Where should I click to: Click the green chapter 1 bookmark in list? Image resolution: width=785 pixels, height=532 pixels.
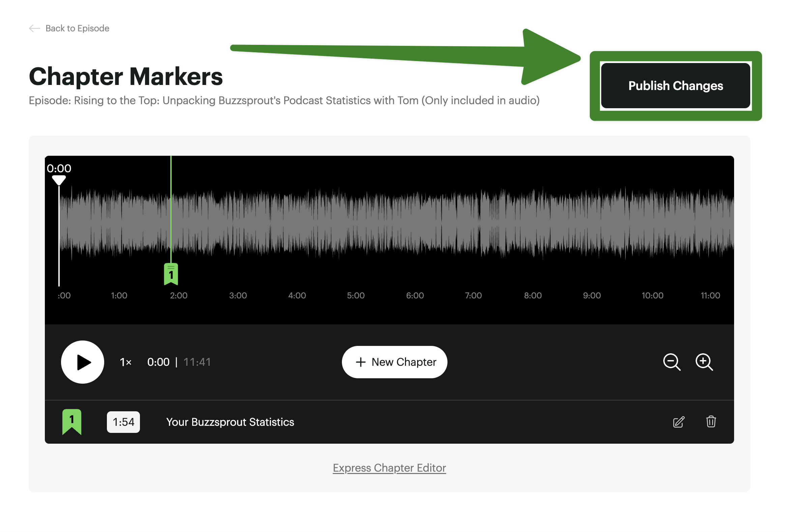(x=71, y=421)
